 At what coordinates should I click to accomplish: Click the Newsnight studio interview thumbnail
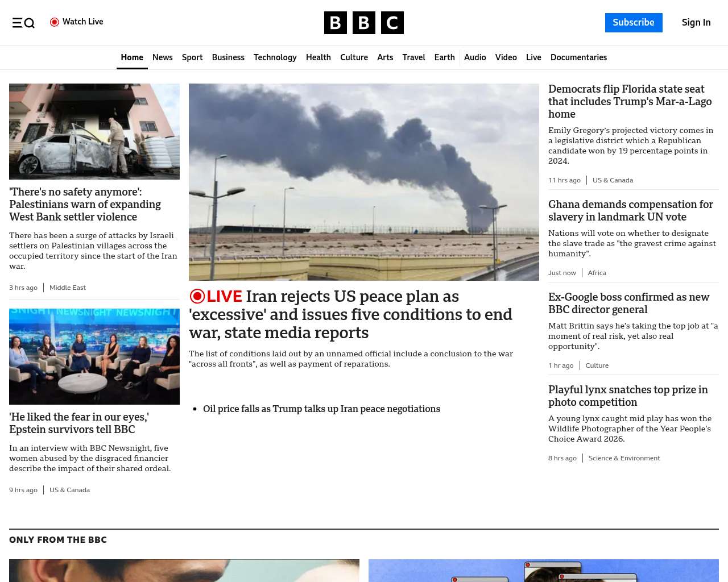click(x=94, y=356)
